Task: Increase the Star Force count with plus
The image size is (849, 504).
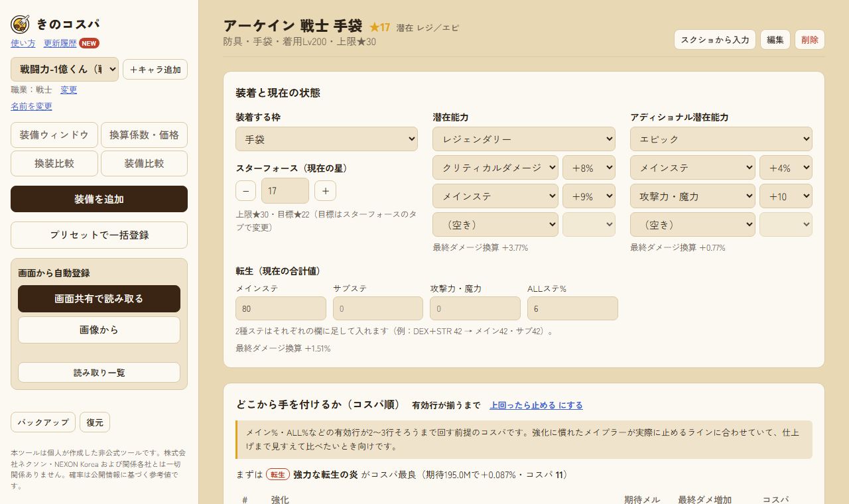Action: tap(325, 191)
